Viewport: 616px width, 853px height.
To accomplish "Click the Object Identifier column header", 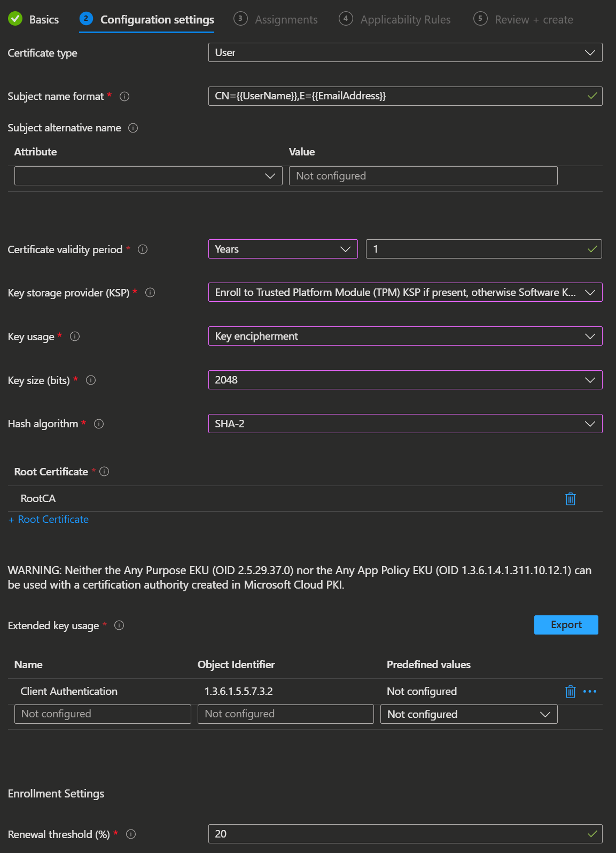I will 236,665.
